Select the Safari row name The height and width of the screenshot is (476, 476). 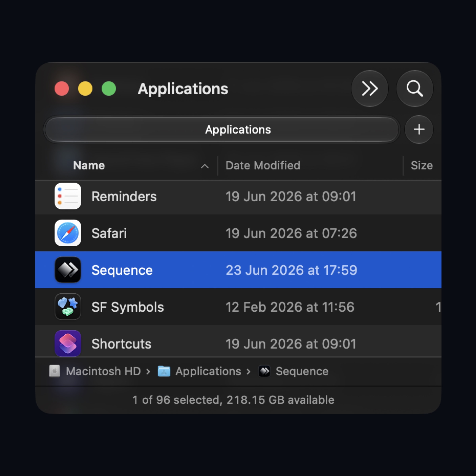[x=109, y=233]
